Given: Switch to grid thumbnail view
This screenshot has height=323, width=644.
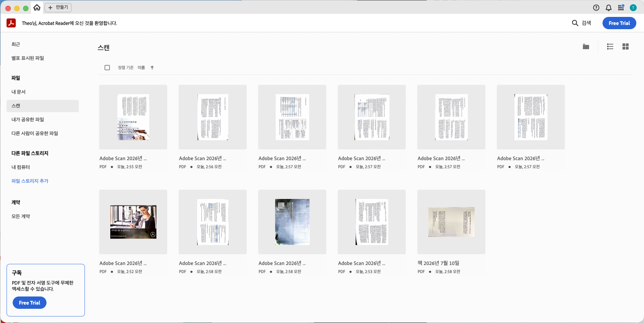Looking at the screenshot, I should (626, 46).
